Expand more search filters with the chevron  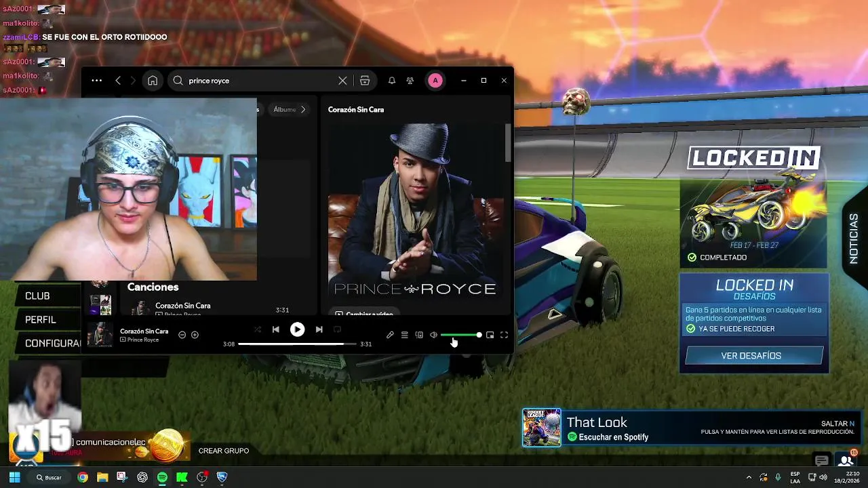tap(303, 109)
